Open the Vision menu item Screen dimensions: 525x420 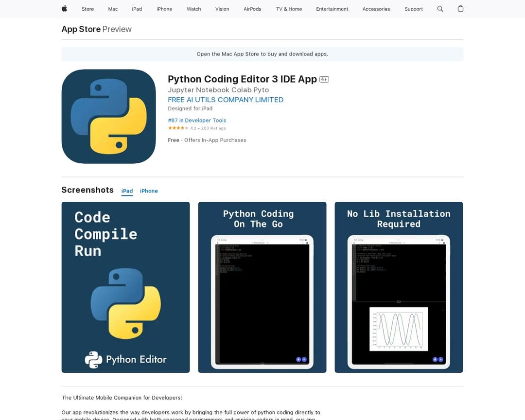(222, 9)
